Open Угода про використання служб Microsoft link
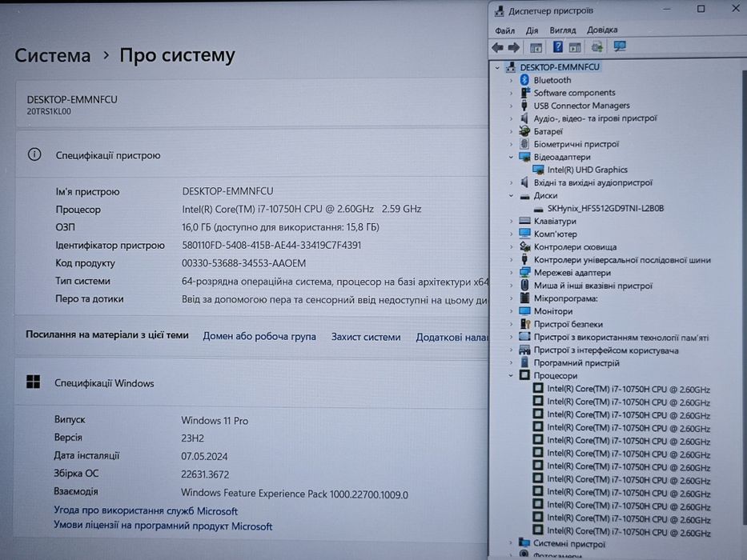Viewport: 747px width, 560px height. 146,511
